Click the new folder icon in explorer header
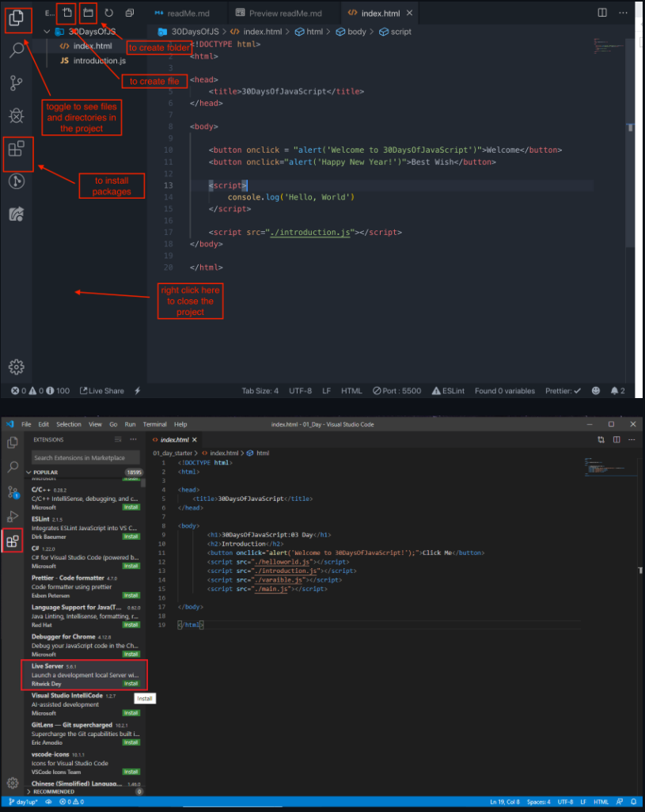This screenshot has width=645, height=812. (88, 13)
